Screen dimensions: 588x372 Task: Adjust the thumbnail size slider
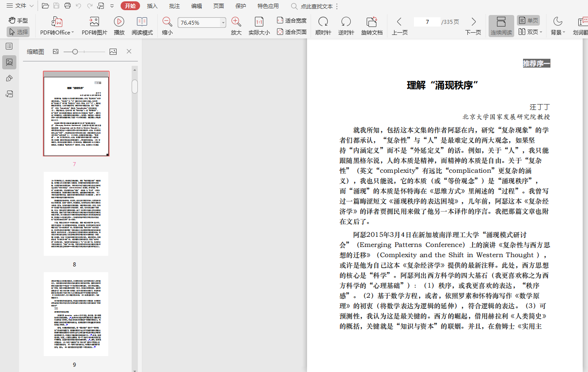tap(75, 52)
